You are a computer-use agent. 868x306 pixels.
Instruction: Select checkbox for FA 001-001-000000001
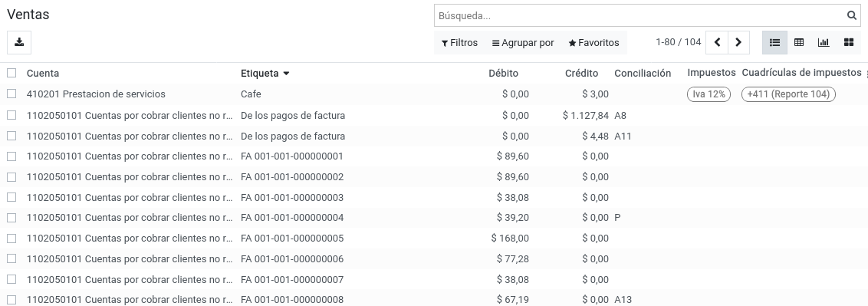click(x=12, y=156)
